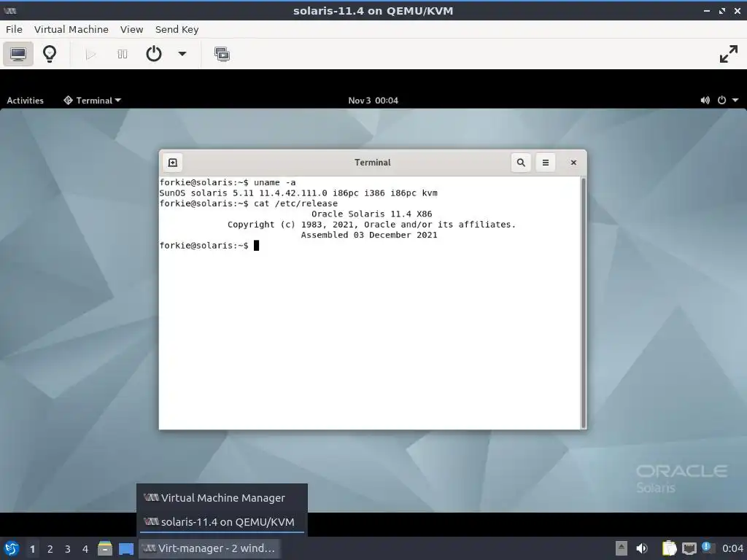Viewport: 747px width, 560px height.
Task: Select Virtual Machine Manager window from popup
Action: coord(222,497)
